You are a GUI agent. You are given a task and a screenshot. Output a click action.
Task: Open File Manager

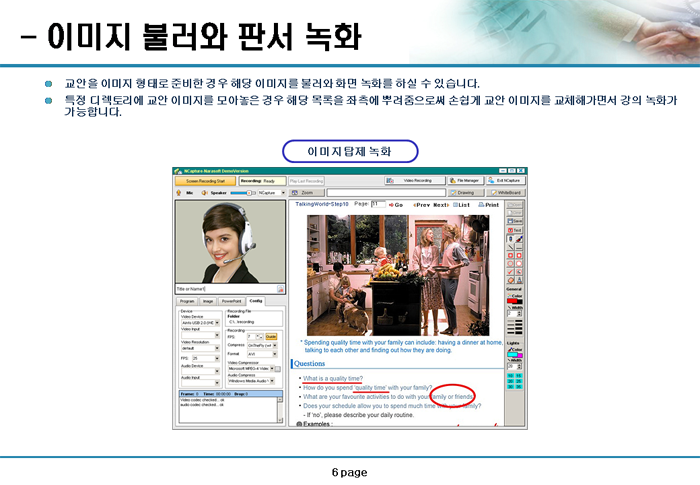coord(466,180)
